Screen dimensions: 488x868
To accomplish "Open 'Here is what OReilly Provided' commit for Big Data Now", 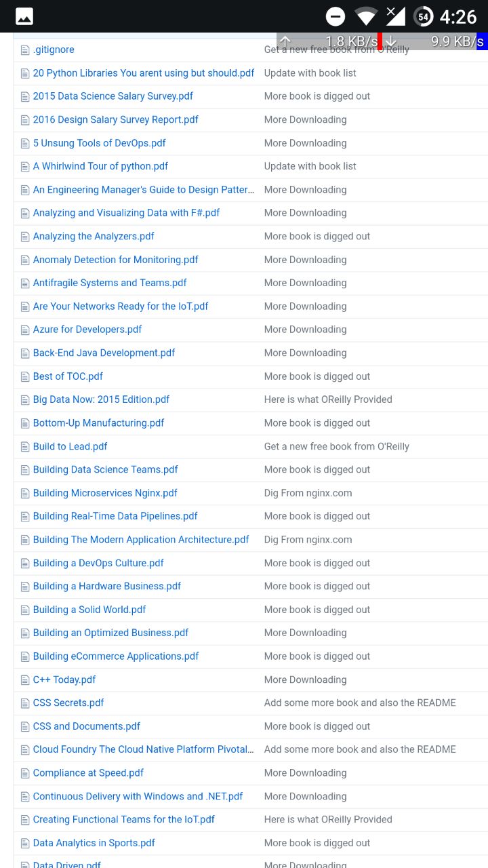I will (x=328, y=399).
